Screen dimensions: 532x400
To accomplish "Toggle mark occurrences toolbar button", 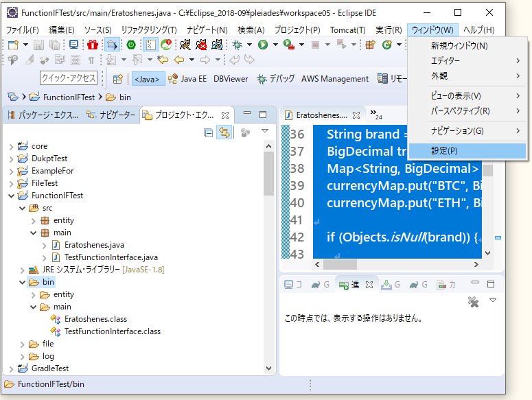I will point(29,60).
